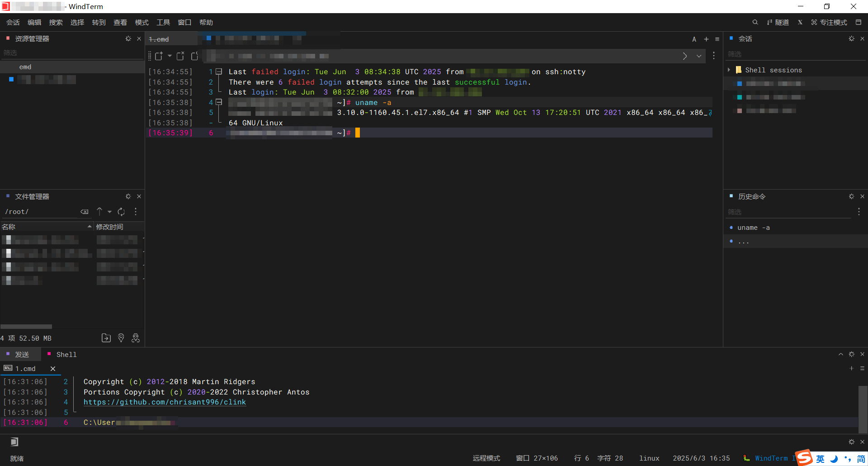This screenshot has width=868, height=466.
Task: Open the tab list menu icon
Action: 717,39
